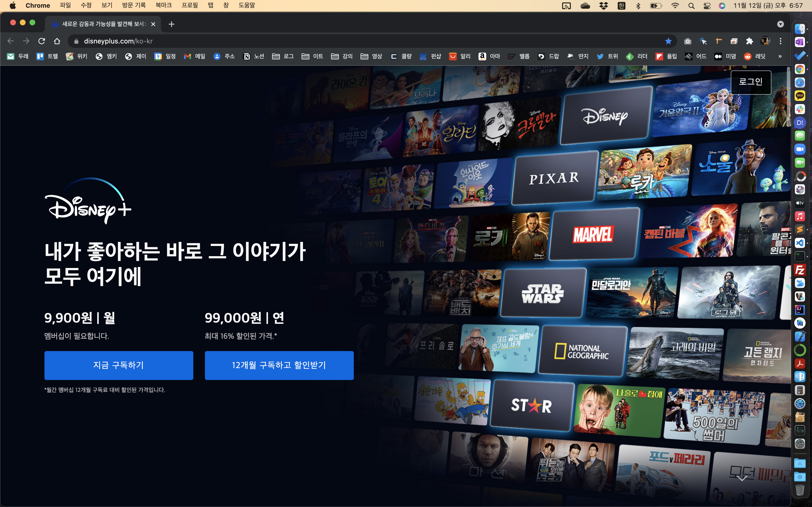Open the Dropbox menu bar icon

603,5
